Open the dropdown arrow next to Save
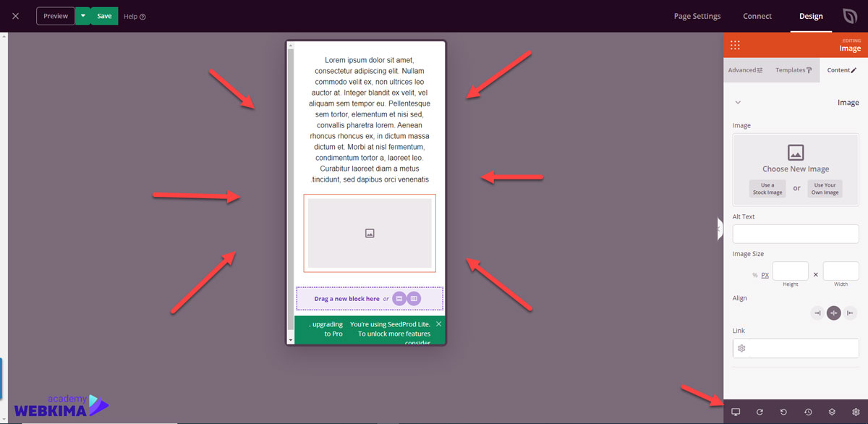The height and width of the screenshot is (424, 868). [x=83, y=16]
